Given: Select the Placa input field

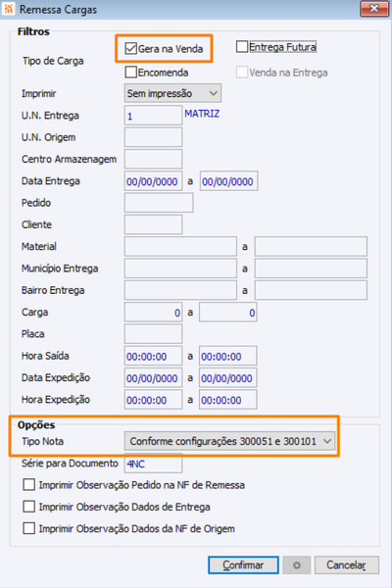Looking at the screenshot, I should pyautogui.click(x=153, y=334).
